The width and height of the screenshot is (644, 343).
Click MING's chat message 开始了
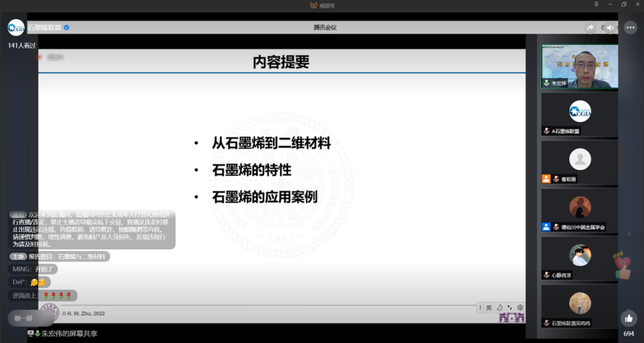click(x=33, y=270)
